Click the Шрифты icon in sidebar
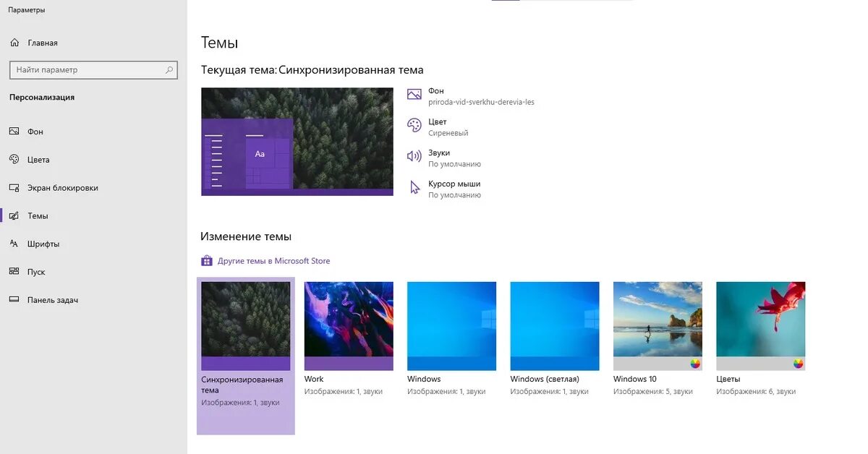 coord(14,244)
